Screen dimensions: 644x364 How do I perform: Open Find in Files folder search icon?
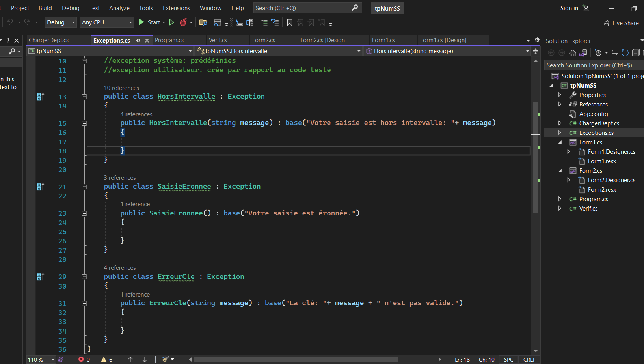click(x=203, y=22)
